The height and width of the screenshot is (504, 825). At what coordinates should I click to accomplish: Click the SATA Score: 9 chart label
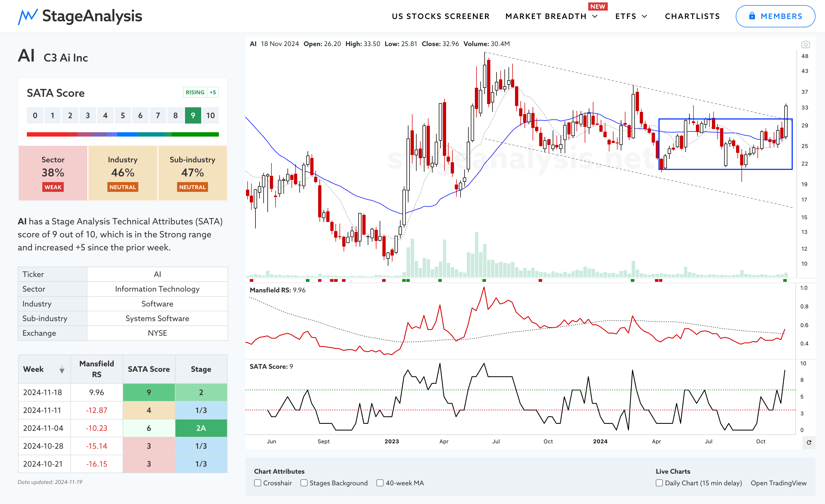[271, 366]
